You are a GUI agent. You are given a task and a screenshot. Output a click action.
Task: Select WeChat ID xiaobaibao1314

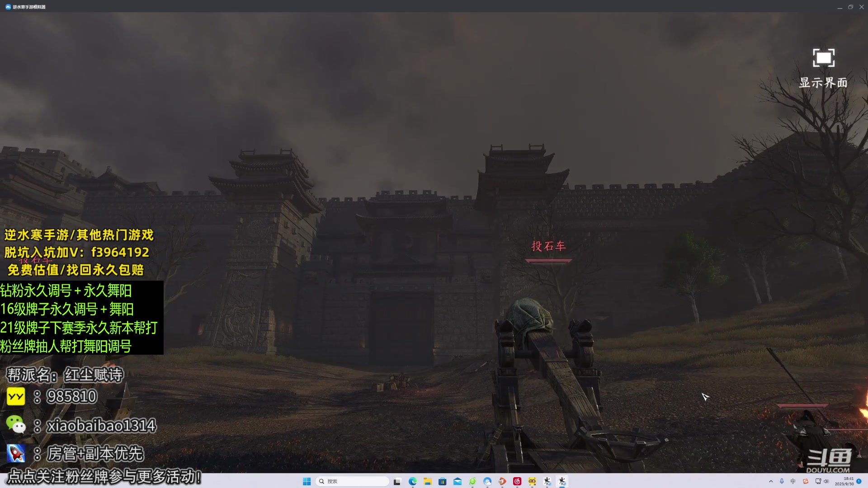pyautogui.click(x=101, y=425)
